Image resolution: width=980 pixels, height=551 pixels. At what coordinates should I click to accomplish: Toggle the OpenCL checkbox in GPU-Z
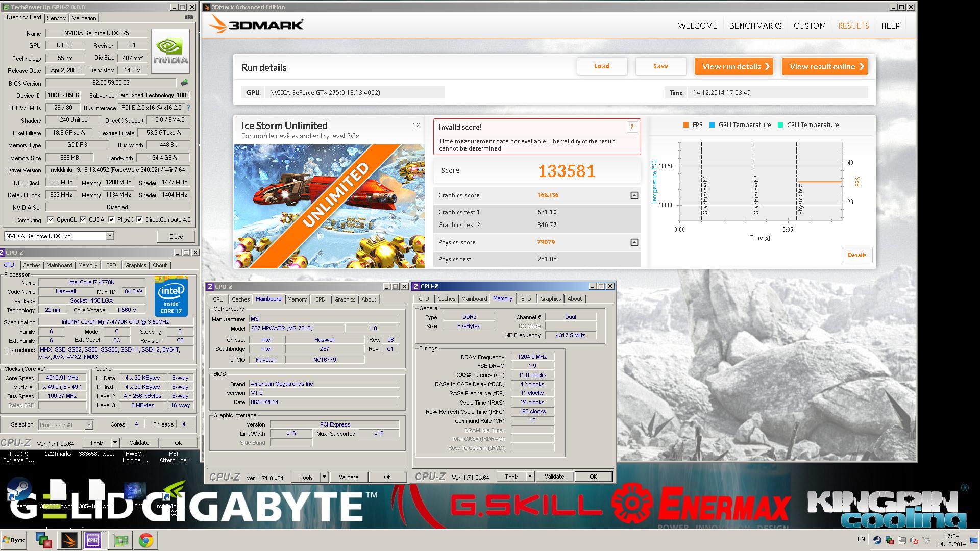pos(51,220)
